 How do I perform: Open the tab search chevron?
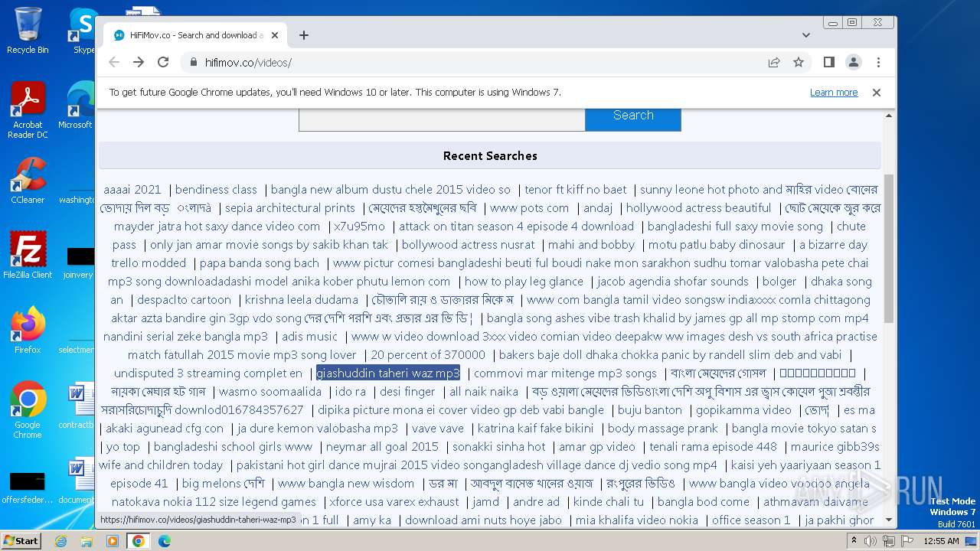(x=806, y=35)
